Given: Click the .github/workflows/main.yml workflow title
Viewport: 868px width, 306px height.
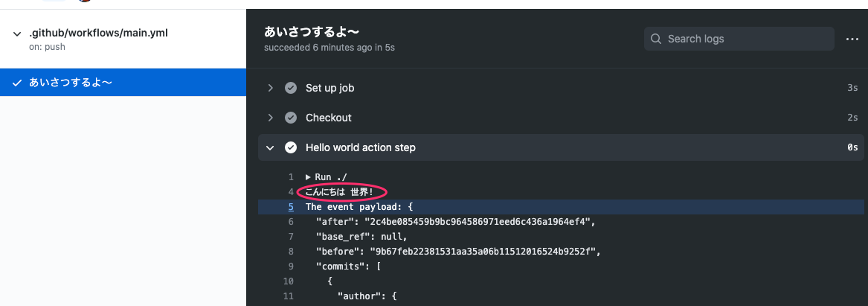Looking at the screenshot, I should [x=98, y=34].
